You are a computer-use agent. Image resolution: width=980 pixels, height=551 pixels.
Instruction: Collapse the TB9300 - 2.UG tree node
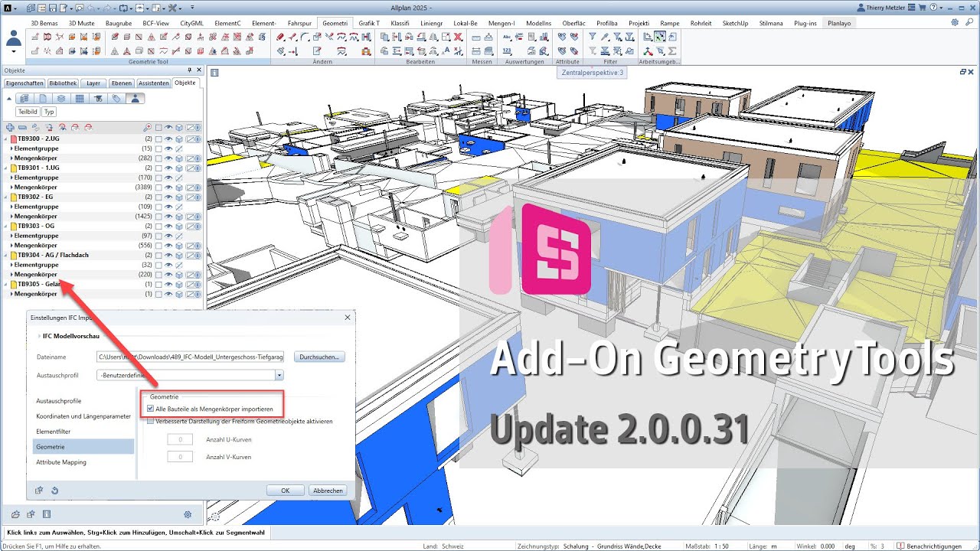5,139
